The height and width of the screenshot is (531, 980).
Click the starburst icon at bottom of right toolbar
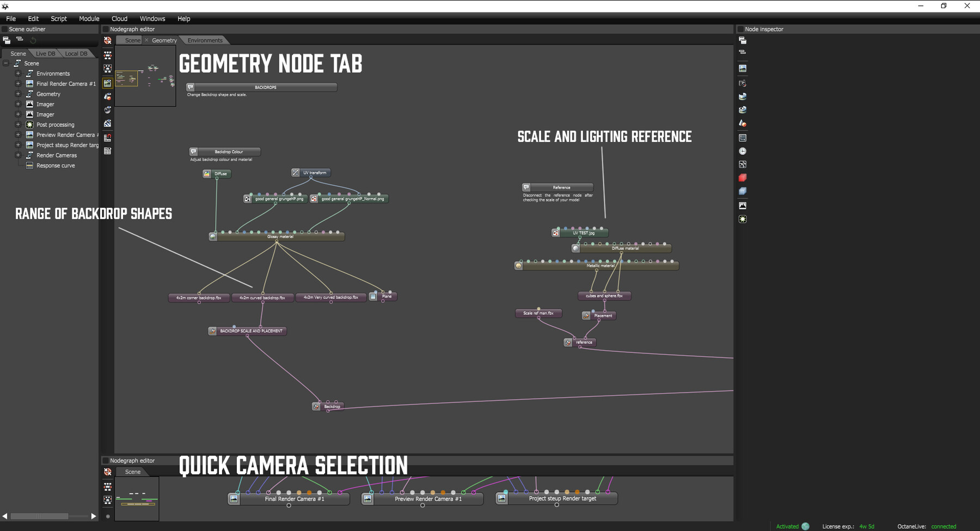(743, 218)
